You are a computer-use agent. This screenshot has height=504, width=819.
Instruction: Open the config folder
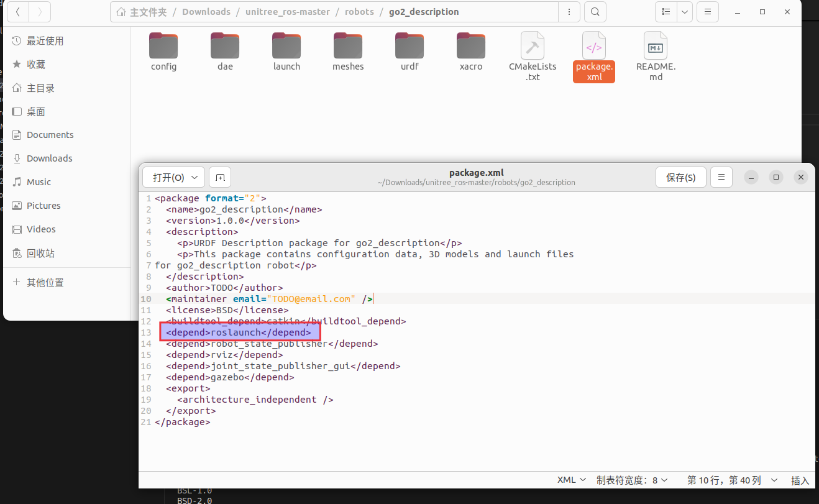[163, 50]
